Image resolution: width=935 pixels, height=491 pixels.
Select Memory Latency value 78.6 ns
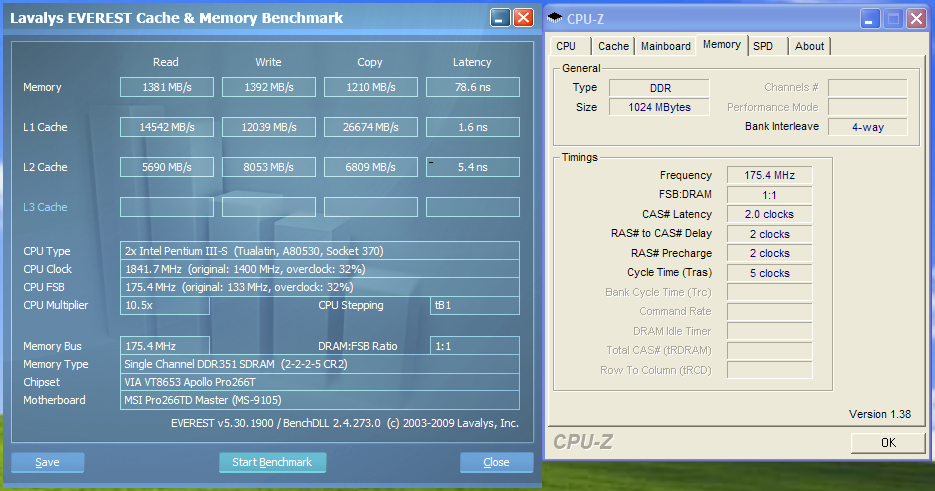(x=473, y=87)
